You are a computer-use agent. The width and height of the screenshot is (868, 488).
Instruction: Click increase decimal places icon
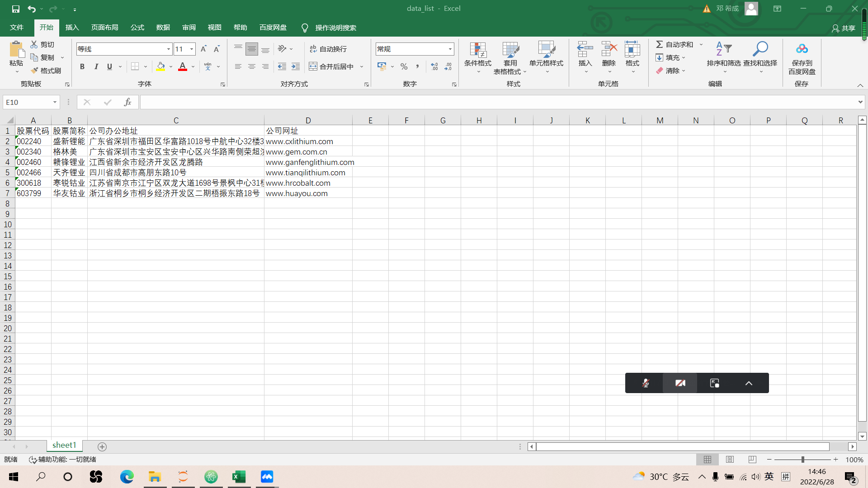click(x=434, y=66)
